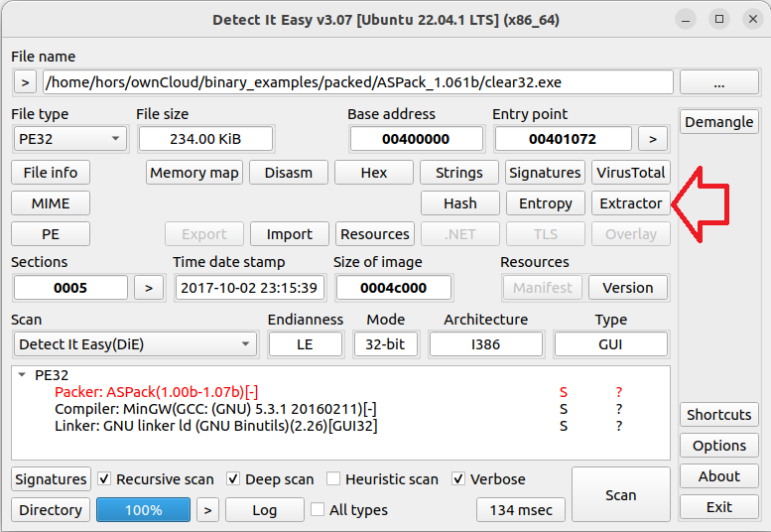
Task: Click the Exit button
Action: coord(718,507)
